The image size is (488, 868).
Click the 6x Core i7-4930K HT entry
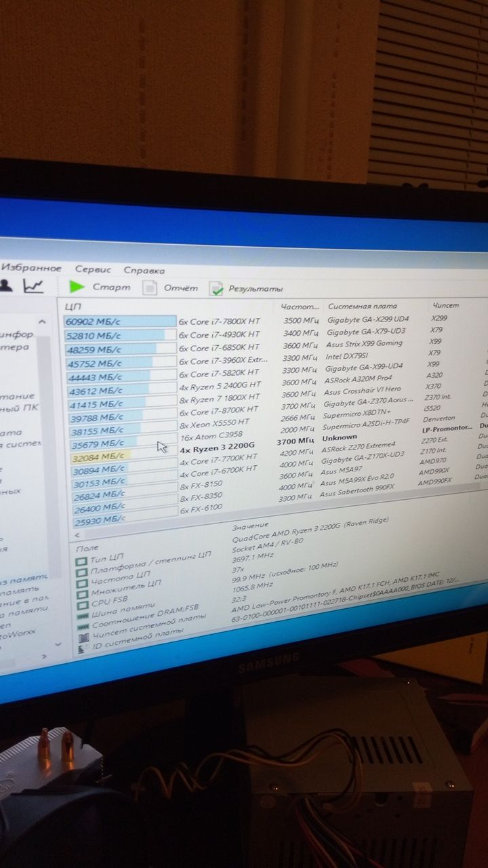(220, 334)
